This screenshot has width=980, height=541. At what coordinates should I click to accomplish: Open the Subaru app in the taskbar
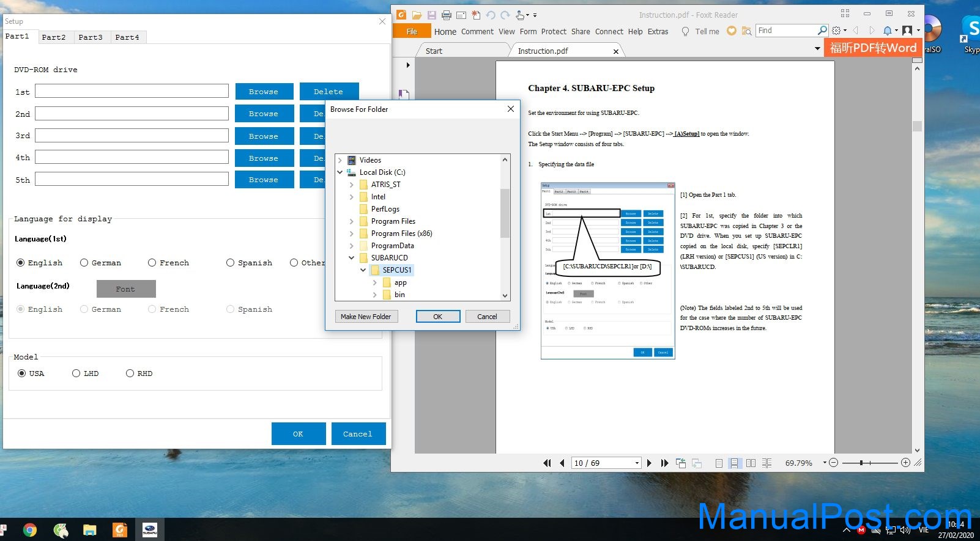click(150, 530)
